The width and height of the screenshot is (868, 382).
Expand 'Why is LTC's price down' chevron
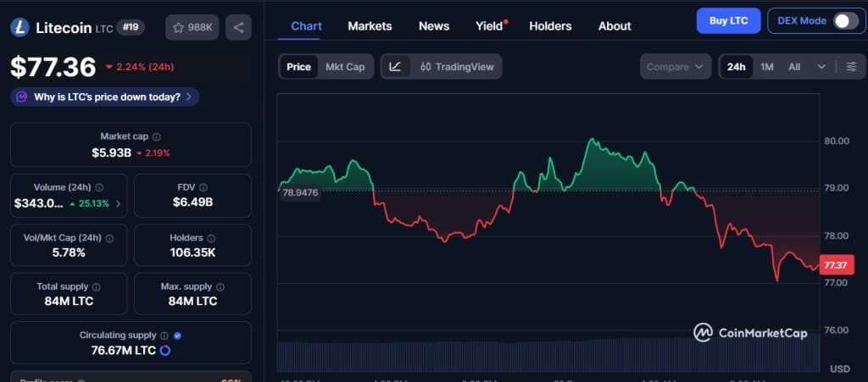pyautogui.click(x=189, y=97)
